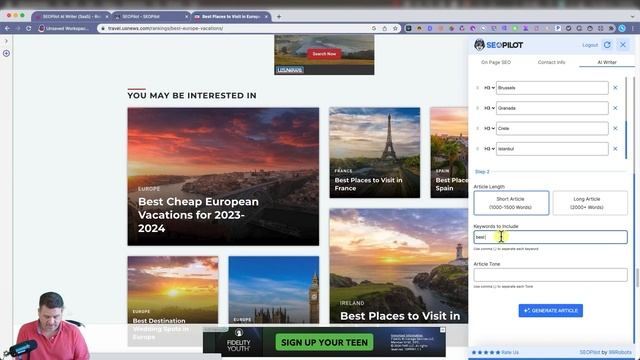The width and height of the screenshot is (640, 360).
Task: Go back in browser history
Action: pyautogui.click(x=7, y=29)
